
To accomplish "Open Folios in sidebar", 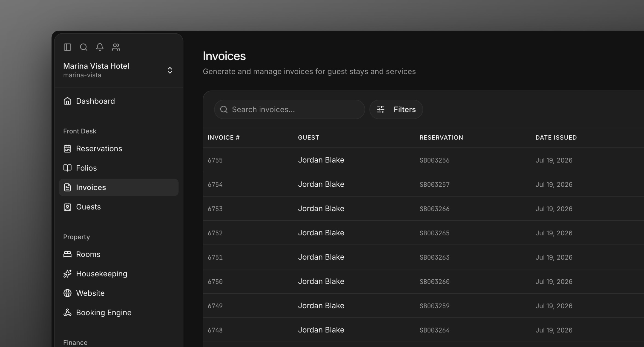I will pos(118,168).
